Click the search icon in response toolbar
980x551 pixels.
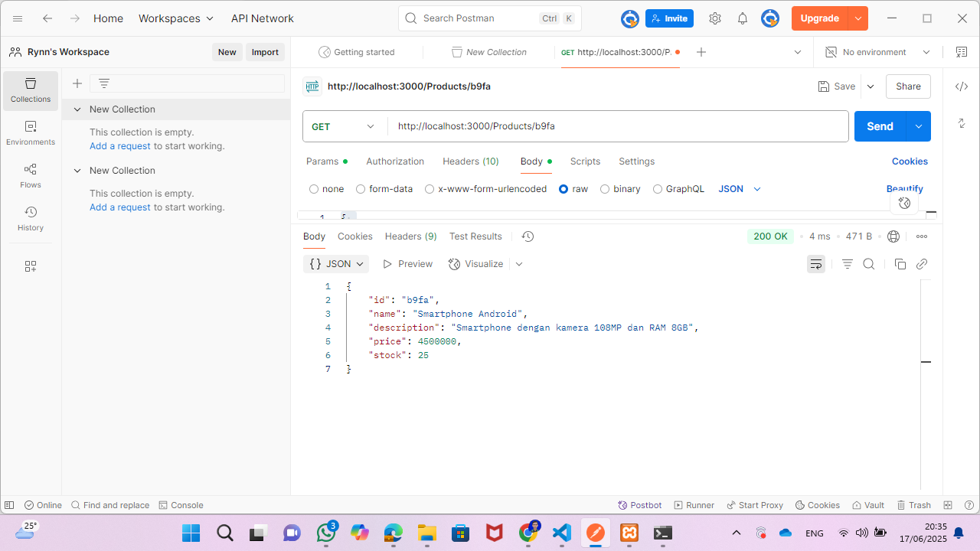[869, 264]
